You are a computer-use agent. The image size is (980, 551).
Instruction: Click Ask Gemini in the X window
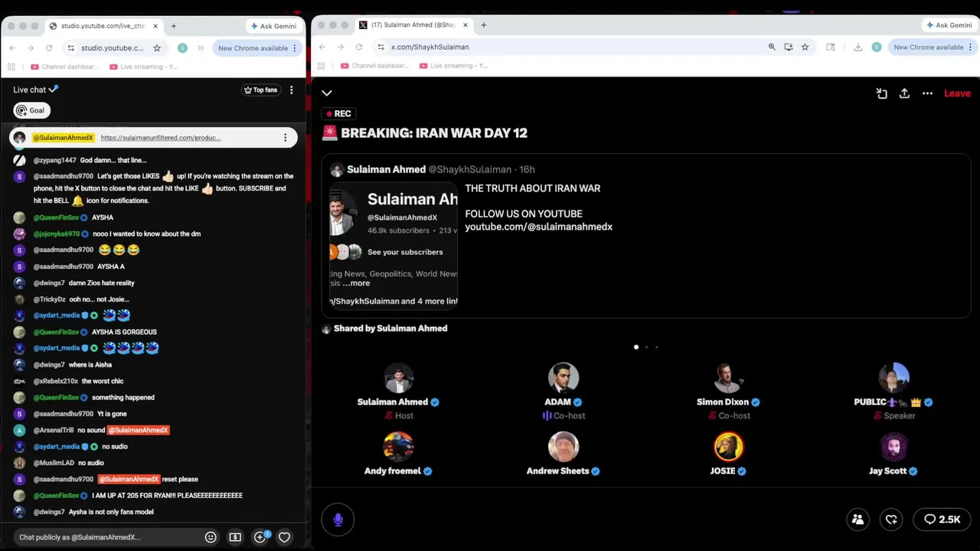(x=949, y=25)
